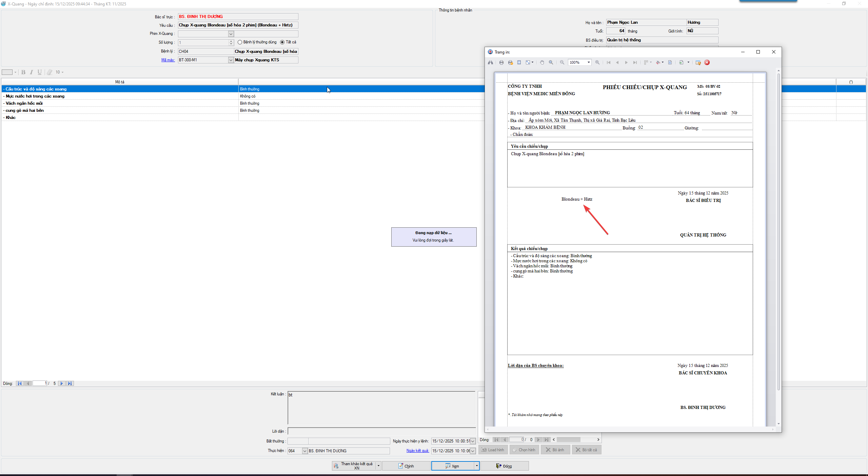Expand the Mã máy BT-300-M1 dropdown
868x476 pixels.
click(231, 60)
